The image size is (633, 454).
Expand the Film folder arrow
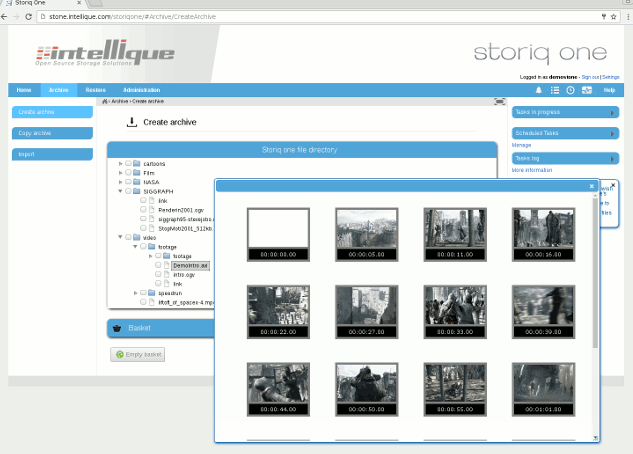[120, 173]
